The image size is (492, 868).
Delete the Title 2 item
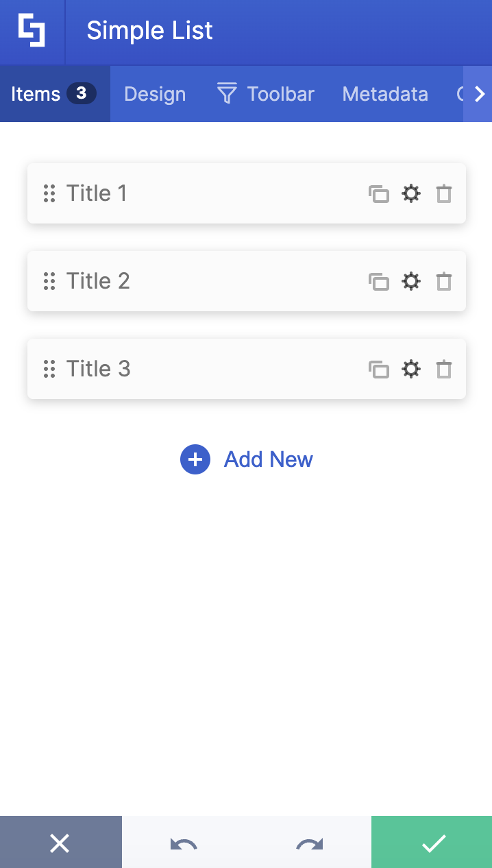444,281
